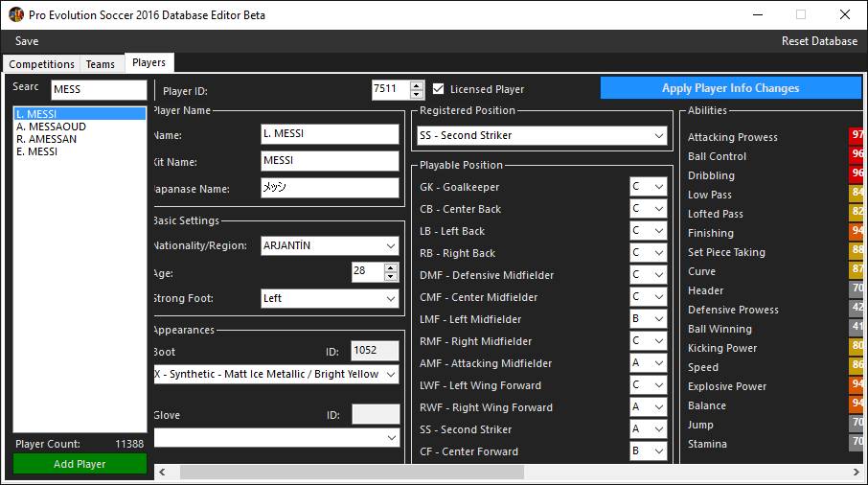868x485 pixels.
Task: Click the scrollbar right arrow
Action: tap(856, 473)
